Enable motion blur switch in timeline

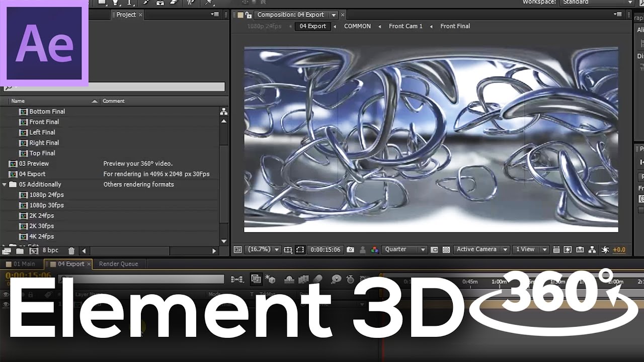point(317,279)
